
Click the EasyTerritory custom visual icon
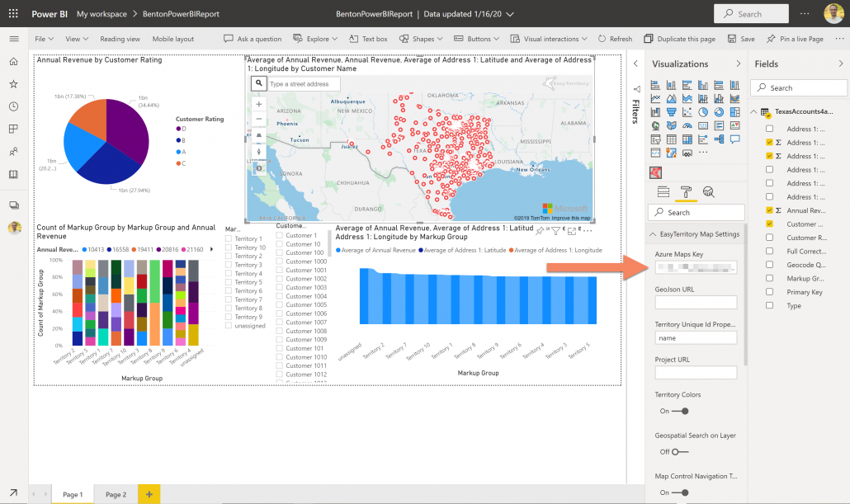pos(655,172)
